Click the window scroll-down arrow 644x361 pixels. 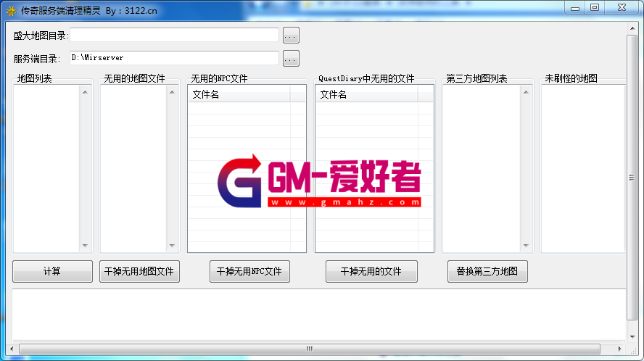[x=632, y=337]
